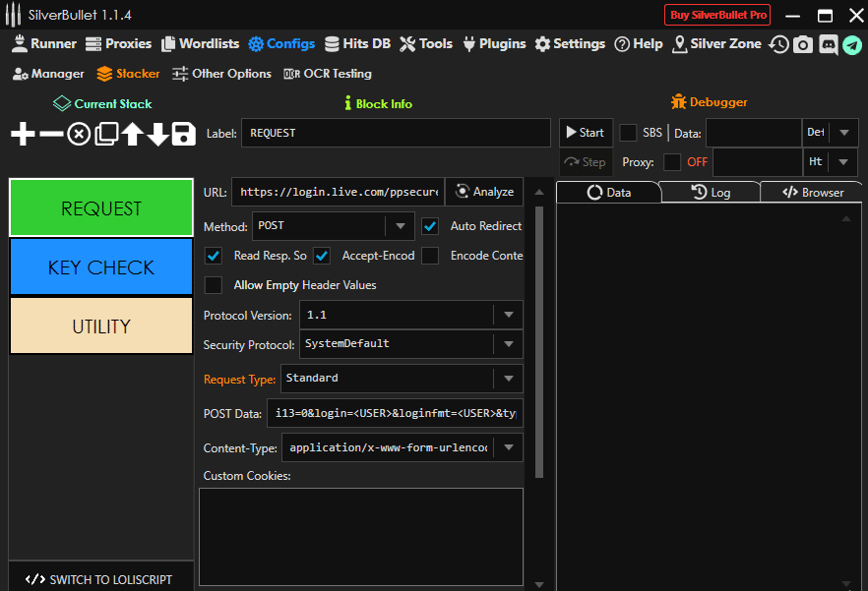Screen dimensions: 868x591
Task: Open Request Type dropdown
Action: point(509,379)
